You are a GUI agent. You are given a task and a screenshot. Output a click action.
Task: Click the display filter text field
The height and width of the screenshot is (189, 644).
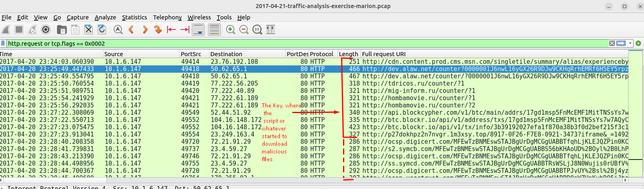pos(307,43)
